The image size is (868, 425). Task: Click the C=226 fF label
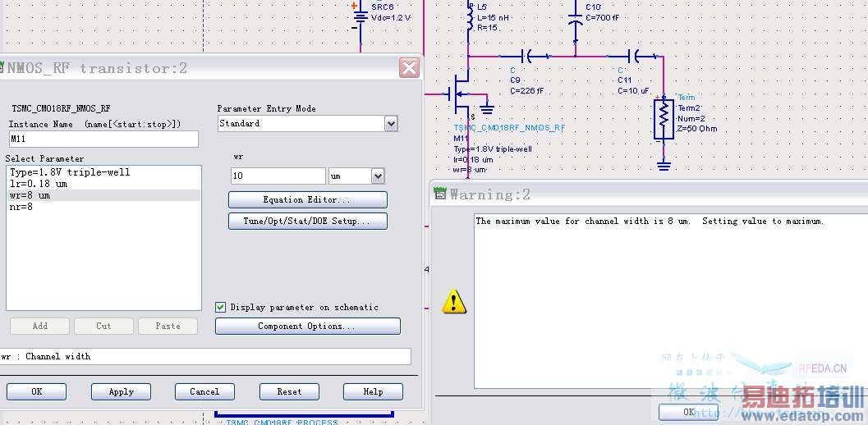tap(526, 91)
